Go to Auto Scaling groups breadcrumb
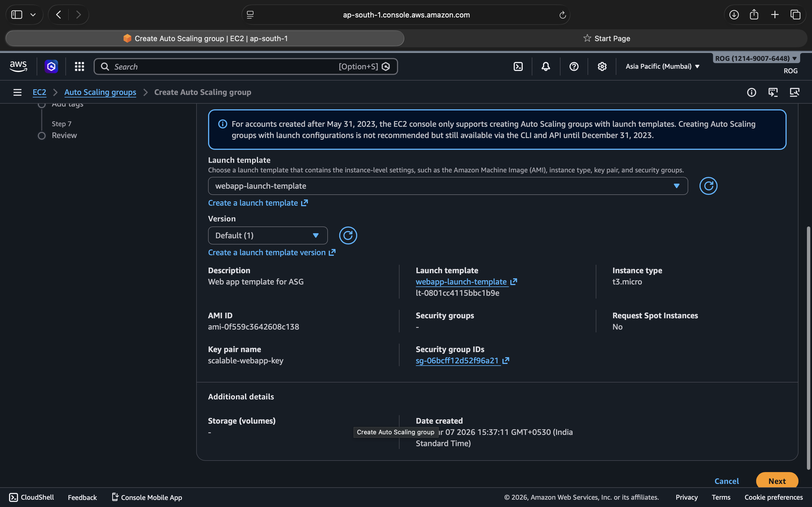The width and height of the screenshot is (812, 507). tap(100, 92)
